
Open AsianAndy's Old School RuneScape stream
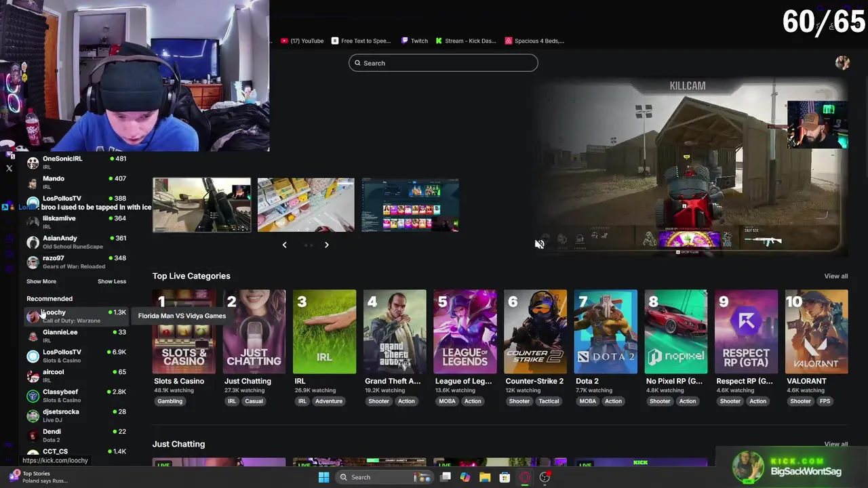pos(76,242)
